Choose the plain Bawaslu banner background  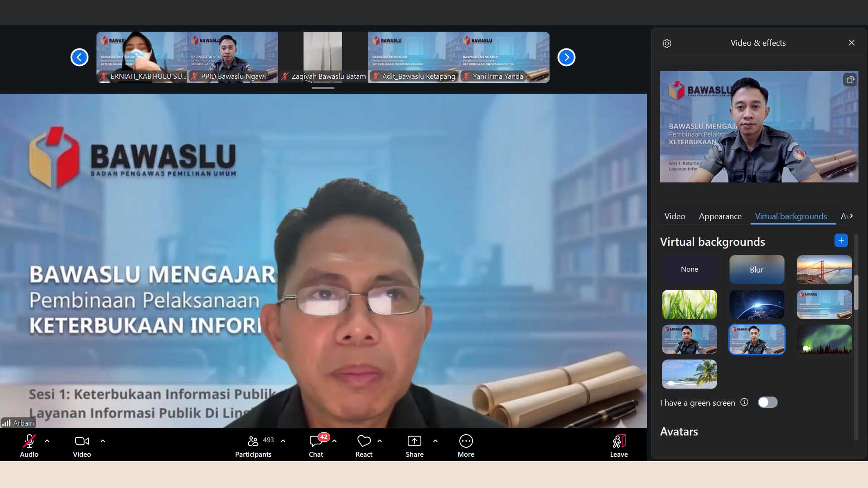824,304
